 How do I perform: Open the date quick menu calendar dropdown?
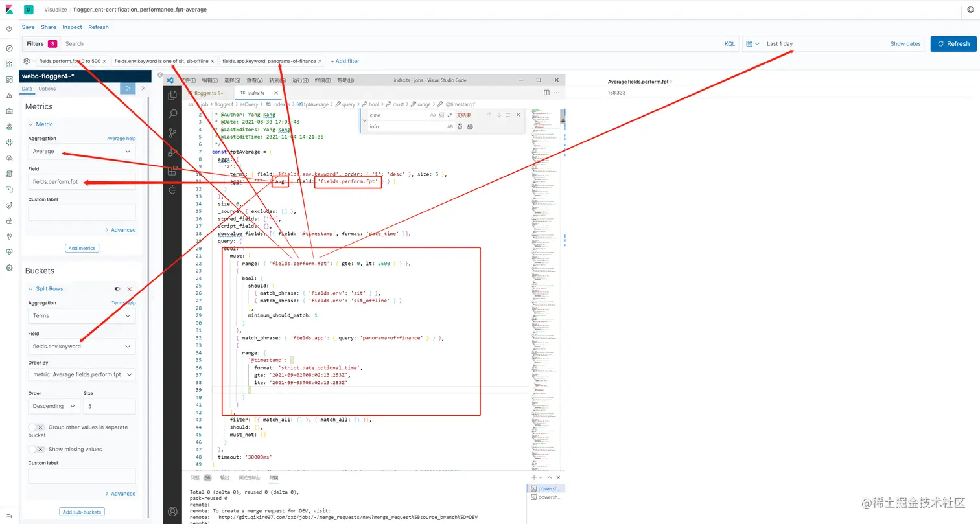(752, 44)
